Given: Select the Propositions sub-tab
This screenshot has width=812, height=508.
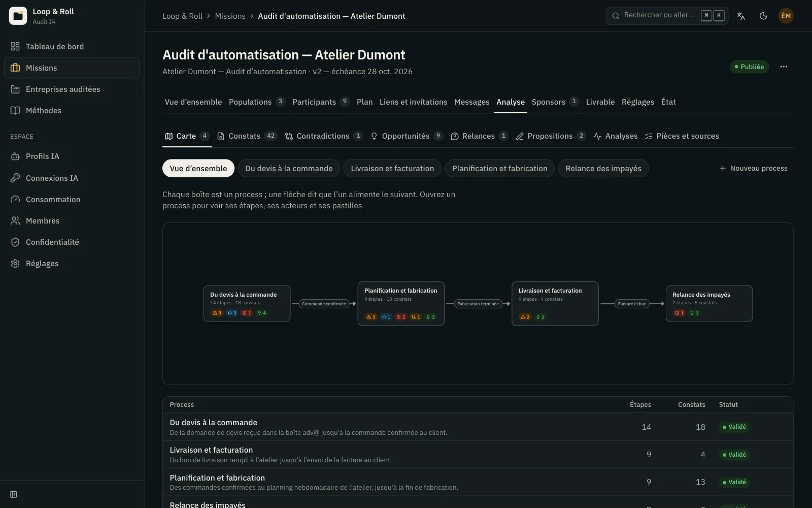Looking at the screenshot, I should tap(551, 136).
